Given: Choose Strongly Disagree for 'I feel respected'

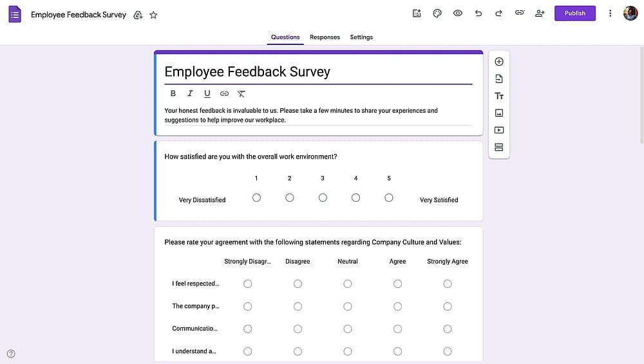Looking at the screenshot, I should pyautogui.click(x=248, y=284).
